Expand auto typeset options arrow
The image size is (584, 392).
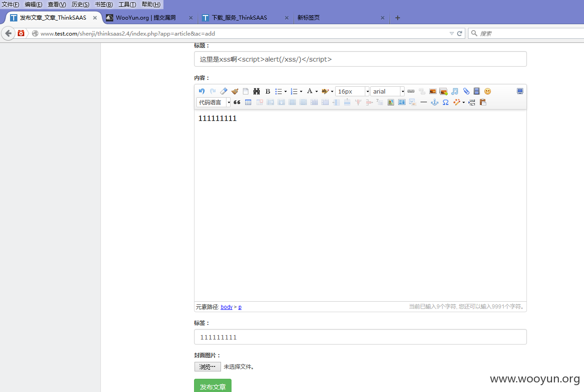(x=463, y=102)
